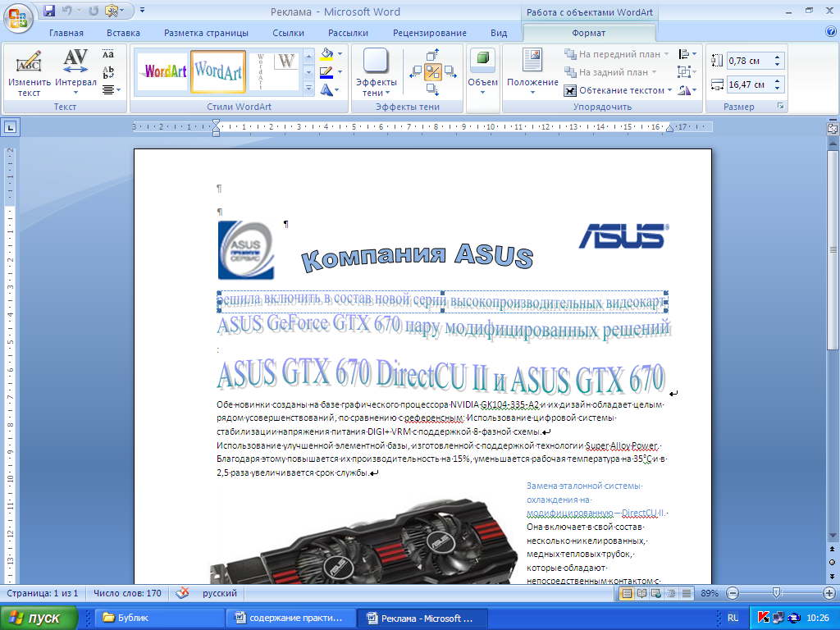
Task: Switch to Draft view
Action: click(x=687, y=593)
